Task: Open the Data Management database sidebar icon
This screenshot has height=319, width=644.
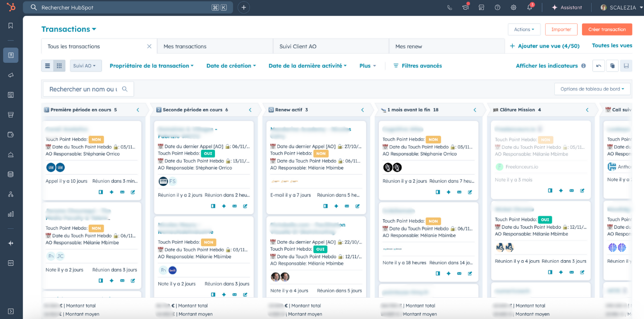Action: tap(11, 174)
